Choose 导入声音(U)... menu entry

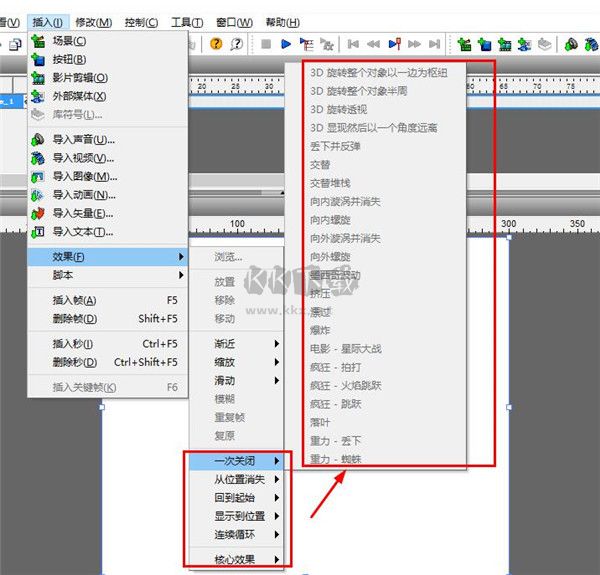click(x=108, y=140)
